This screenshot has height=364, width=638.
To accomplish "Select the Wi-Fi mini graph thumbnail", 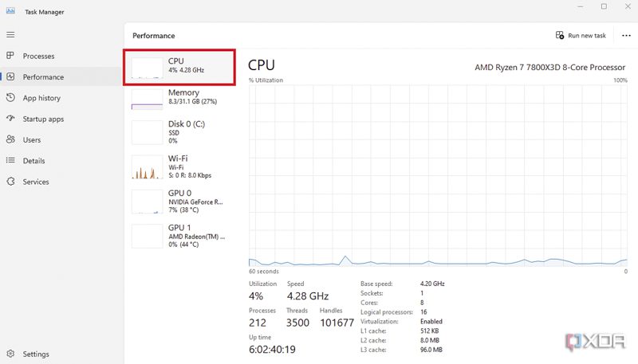I will point(148,167).
